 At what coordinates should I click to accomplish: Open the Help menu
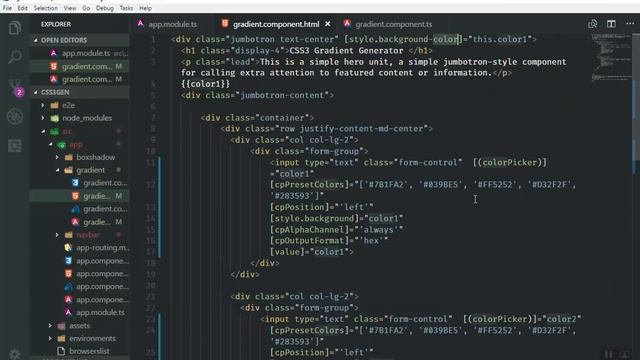tap(145, 8)
